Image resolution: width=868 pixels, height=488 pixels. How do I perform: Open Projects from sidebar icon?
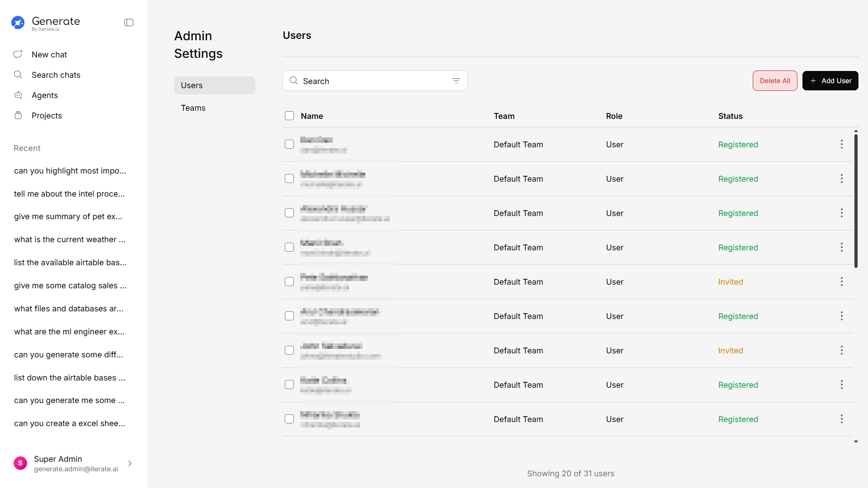click(18, 115)
